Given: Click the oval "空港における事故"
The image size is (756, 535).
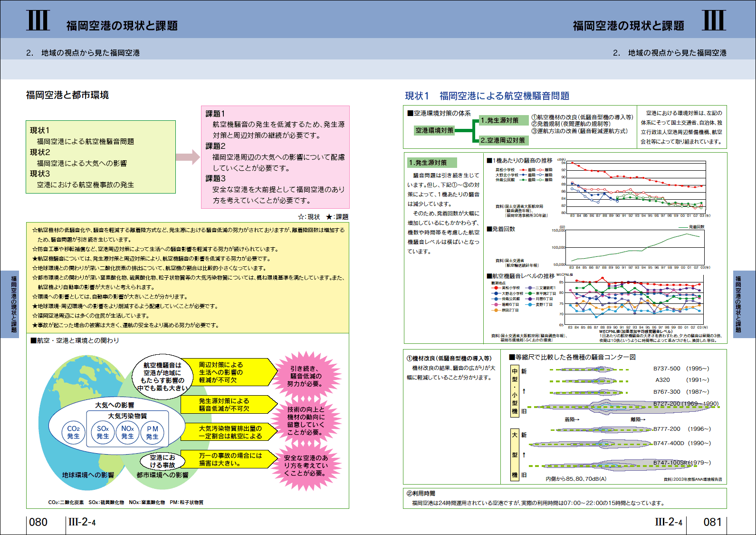Looking at the screenshot, I should click(x=163, y=461).
